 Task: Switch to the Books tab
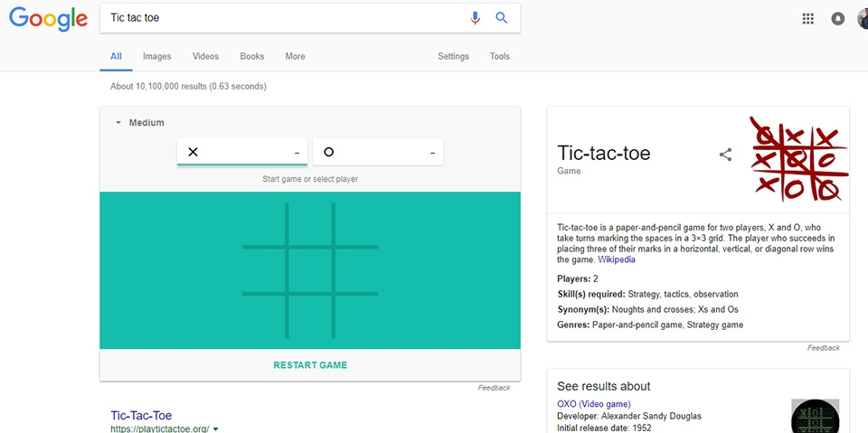(x=252, y=56)
